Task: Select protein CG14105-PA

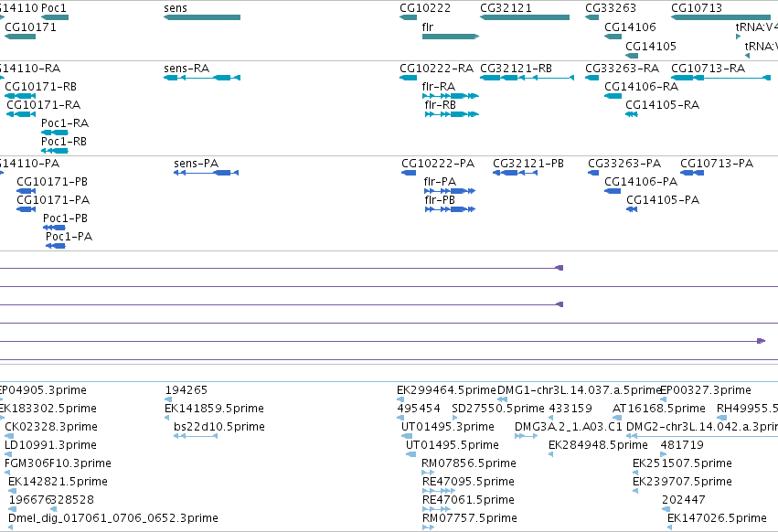Action: 663,199
